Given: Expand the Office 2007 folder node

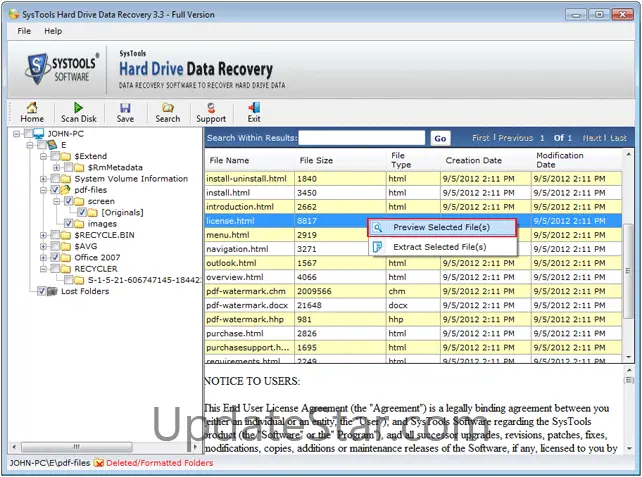Looking at the screenshot, I should (x=43, y=258).
